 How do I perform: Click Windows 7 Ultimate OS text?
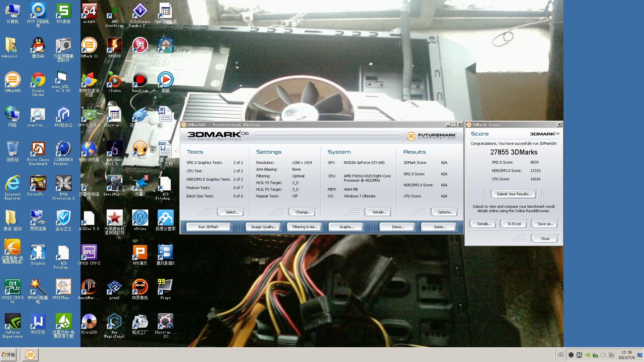pos(360,196)
